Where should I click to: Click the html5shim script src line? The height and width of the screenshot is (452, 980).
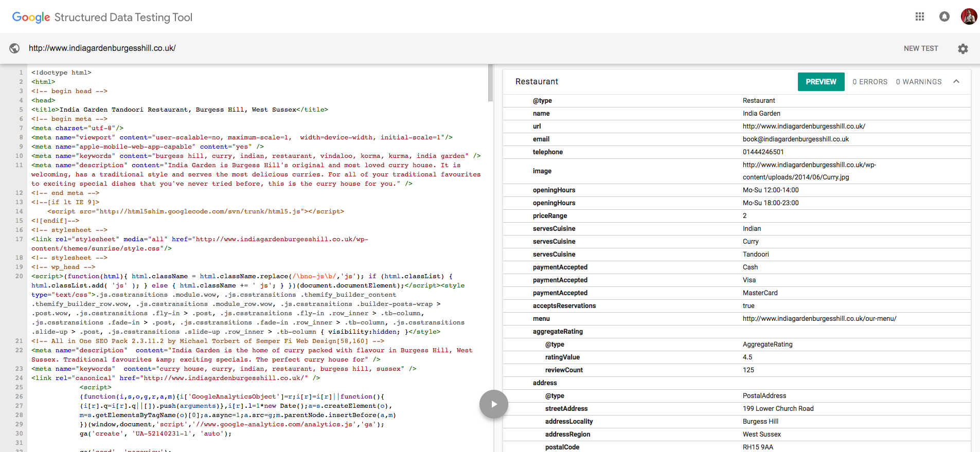(x=196, y=211)
